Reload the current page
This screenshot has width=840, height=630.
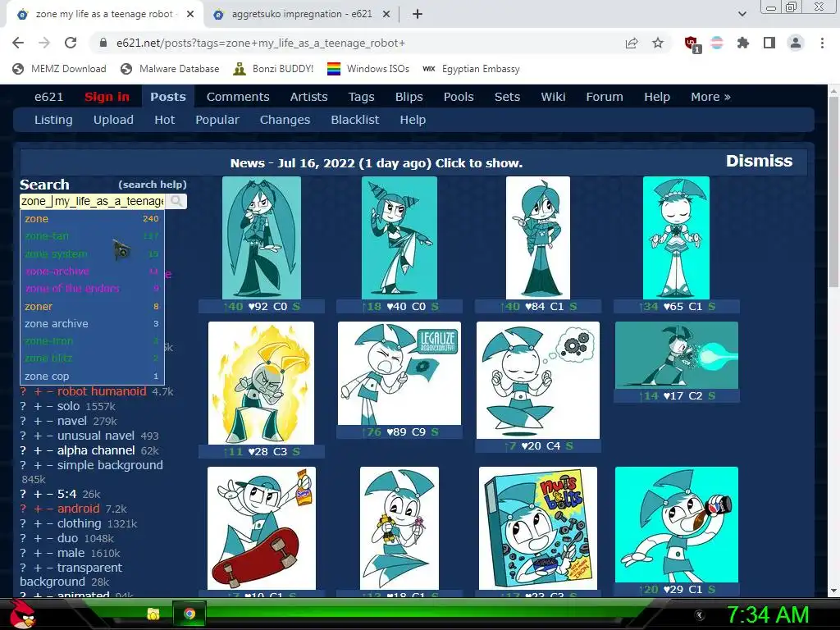point(71,43)
